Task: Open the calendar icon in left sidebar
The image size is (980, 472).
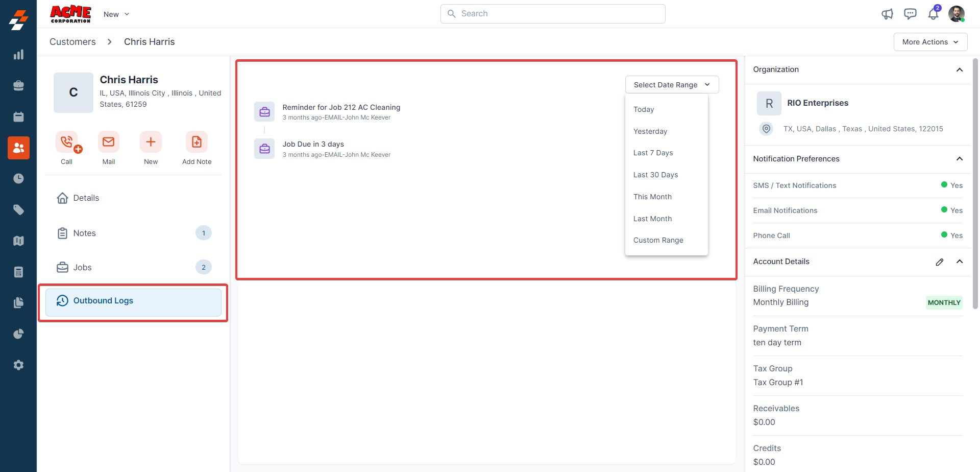Action: click(x=18, y=117)
